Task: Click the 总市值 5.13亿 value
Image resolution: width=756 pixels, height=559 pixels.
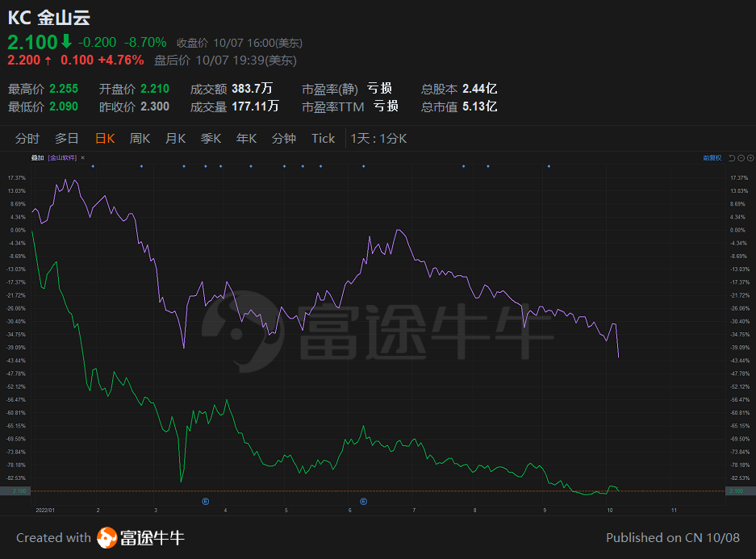Action: tap(480, 106)
